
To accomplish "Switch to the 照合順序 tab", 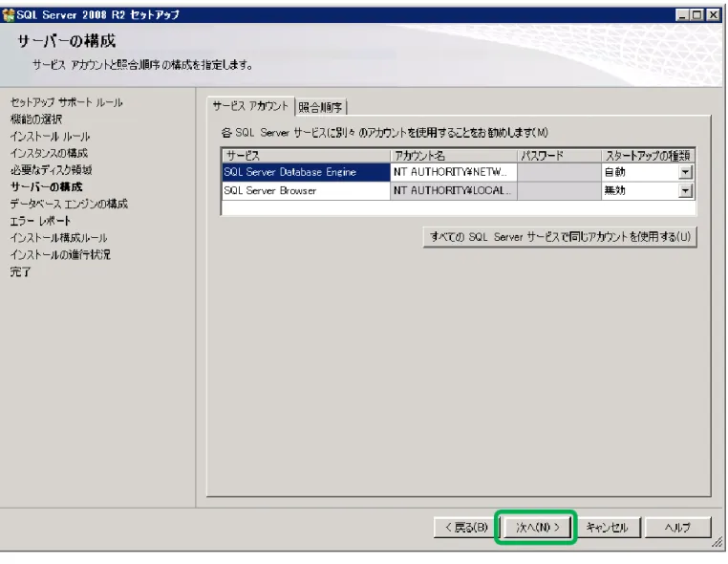I will (x=320, y=107).
